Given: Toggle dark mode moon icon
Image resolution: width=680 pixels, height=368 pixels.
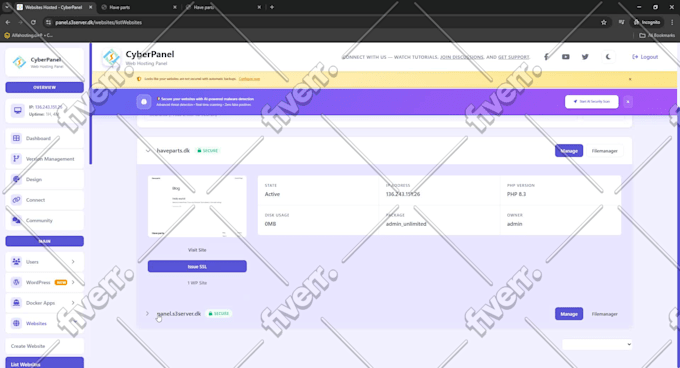Looking at the screenshot, I should 608,57.
